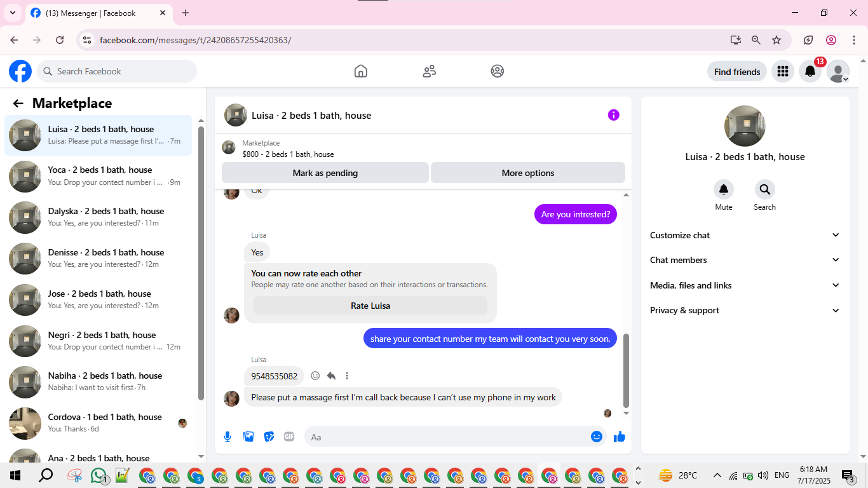Click the Chrome address bar URL

(x=196, y=40)
